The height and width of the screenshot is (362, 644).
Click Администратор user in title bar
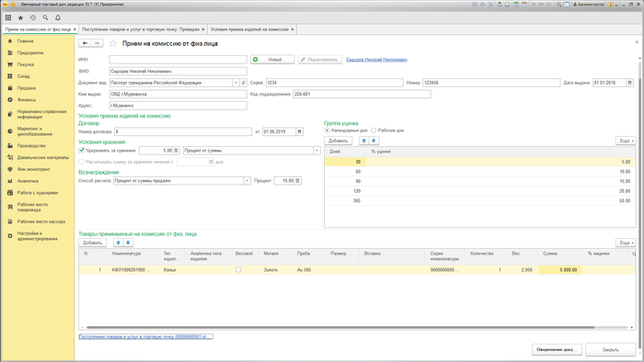click(589, 5)
